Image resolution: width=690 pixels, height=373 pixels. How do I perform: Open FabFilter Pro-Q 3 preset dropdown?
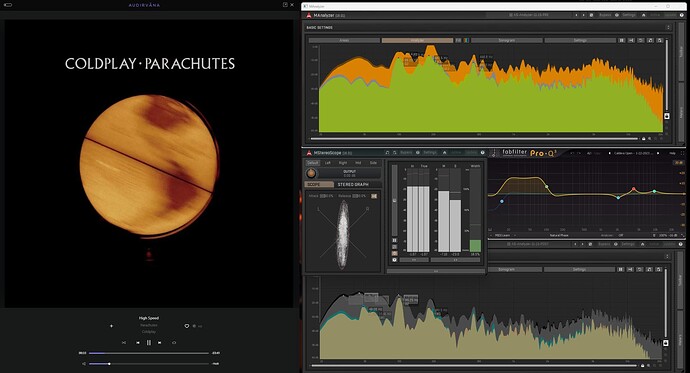[x=633, y=153]
